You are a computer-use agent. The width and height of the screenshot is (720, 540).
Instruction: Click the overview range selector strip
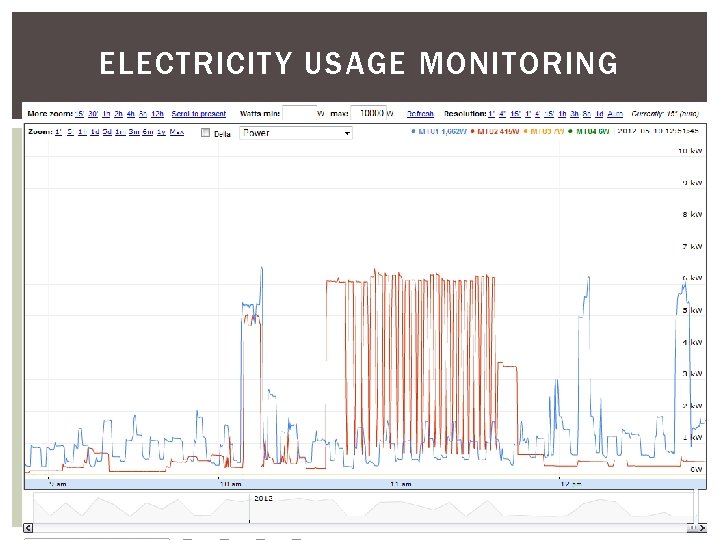click(x=365, y=506)
